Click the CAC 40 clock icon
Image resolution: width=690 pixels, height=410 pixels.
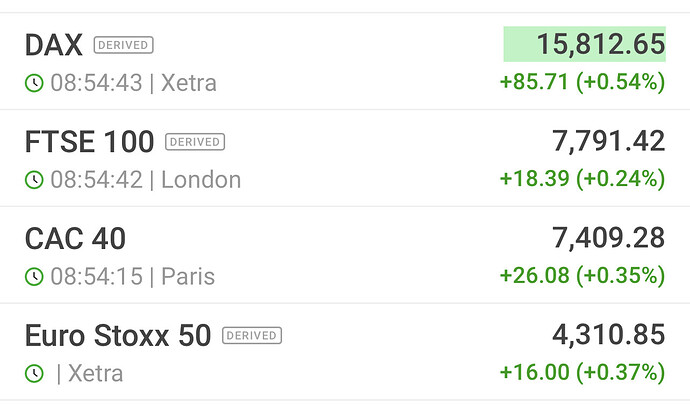tap(34, 277)
